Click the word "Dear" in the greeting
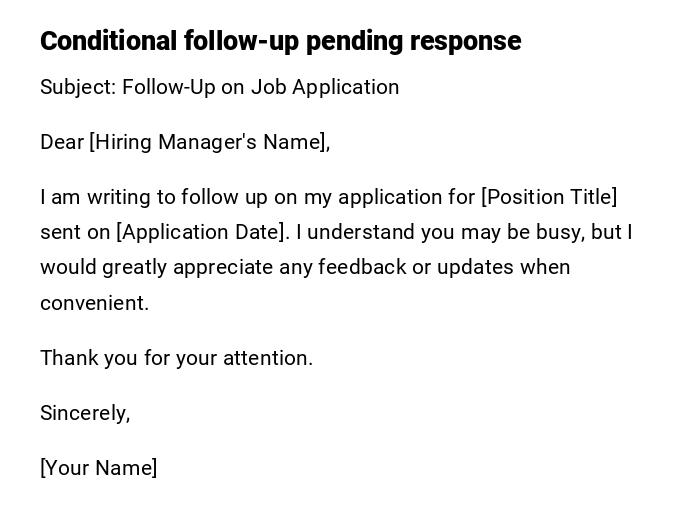Screen dimensions: 700x530 [62, 142]
